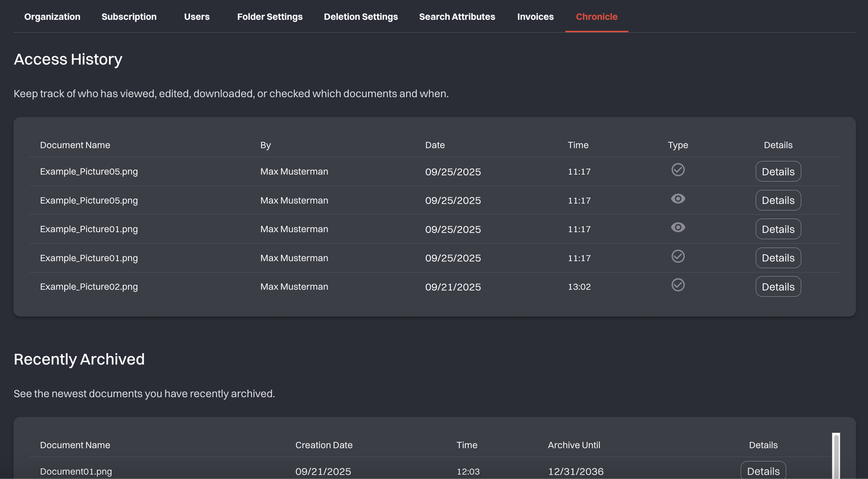Click the eye icon for Example_Picture05.png
This screenshot has height=479, width=868.
[x=678, y=199]
